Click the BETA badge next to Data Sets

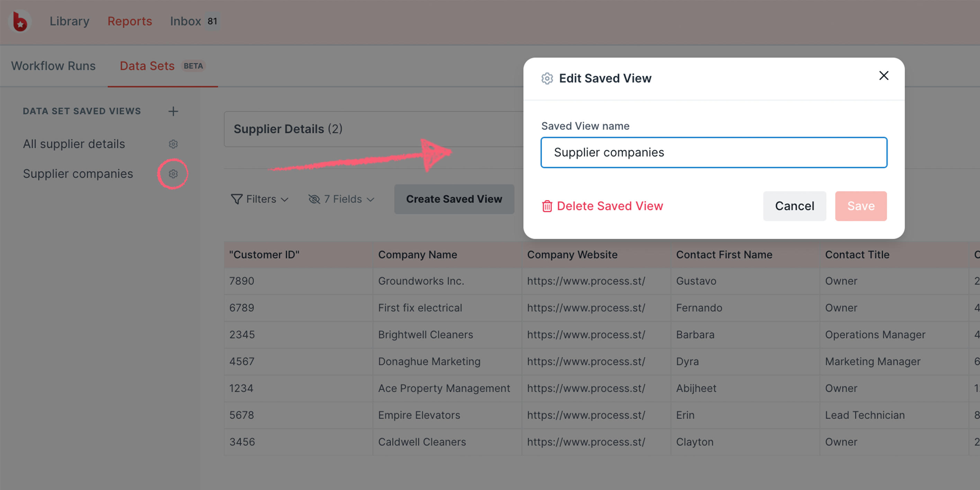pos(193,66)
